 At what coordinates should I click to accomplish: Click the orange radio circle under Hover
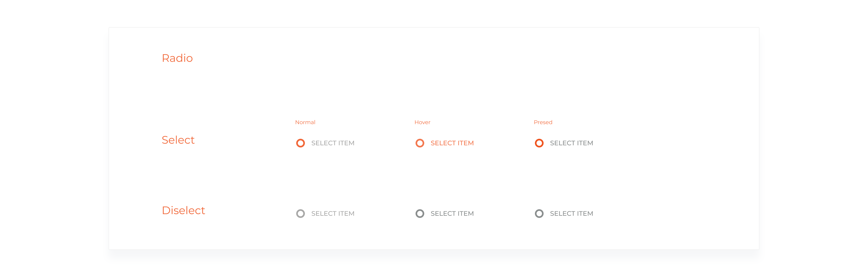pyautogui.click(x=420, y=143)
